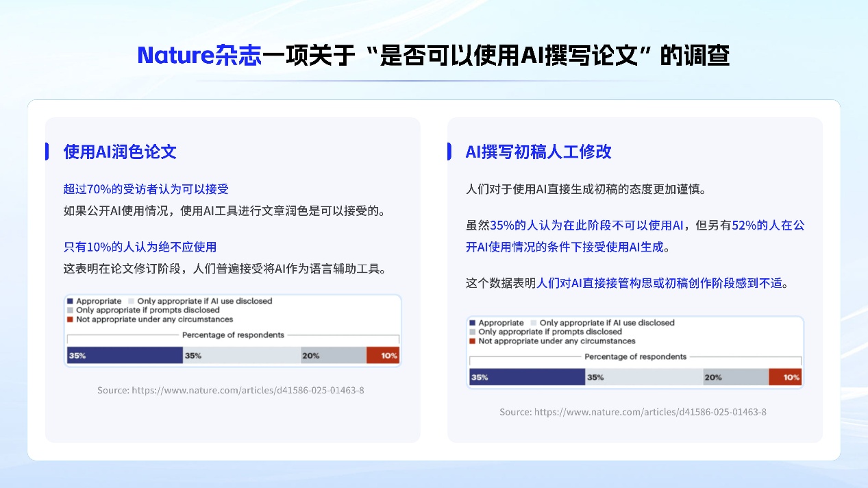Click Only appropriate if prompts disclosed in 使用AI润色论文 chart
Image resolution: width=868 pixels, height=488 pixels.
143,310
